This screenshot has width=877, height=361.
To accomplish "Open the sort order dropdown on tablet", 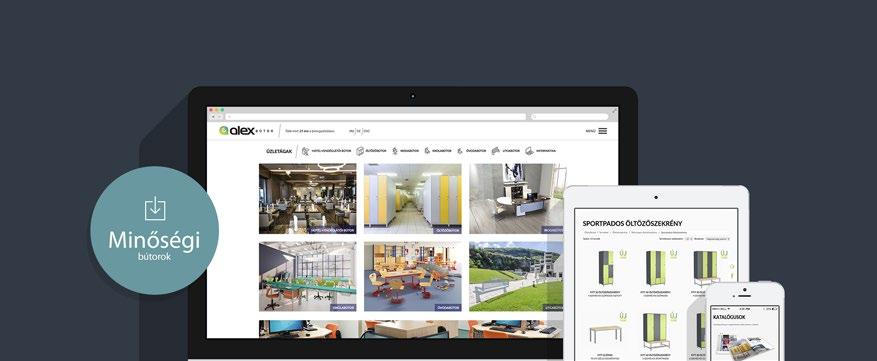I will click(x=718, y=239).
